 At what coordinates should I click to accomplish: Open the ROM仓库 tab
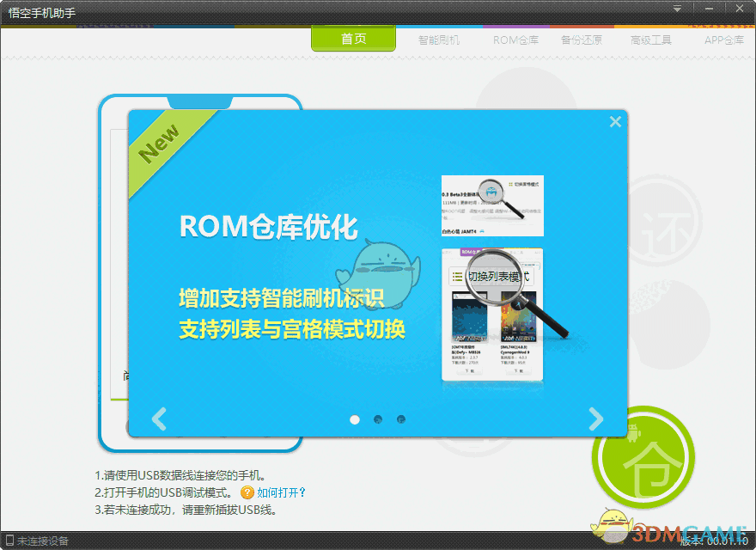tap(516, 40)
